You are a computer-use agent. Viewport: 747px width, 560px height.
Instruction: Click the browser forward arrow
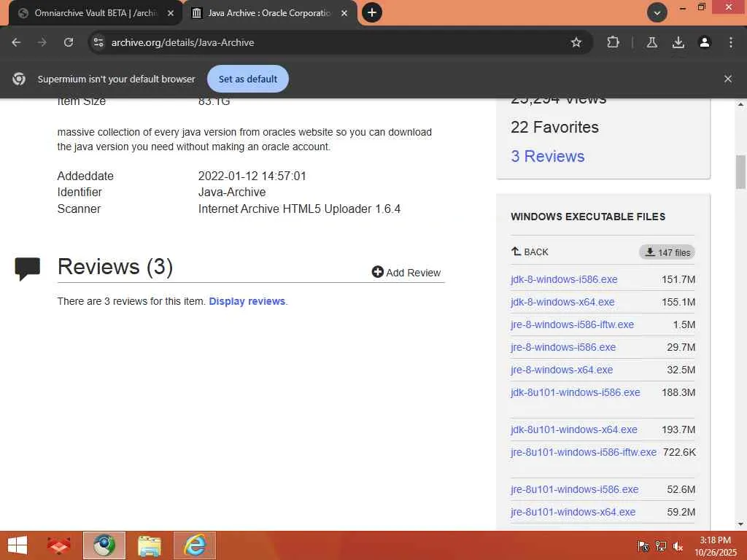42,42
